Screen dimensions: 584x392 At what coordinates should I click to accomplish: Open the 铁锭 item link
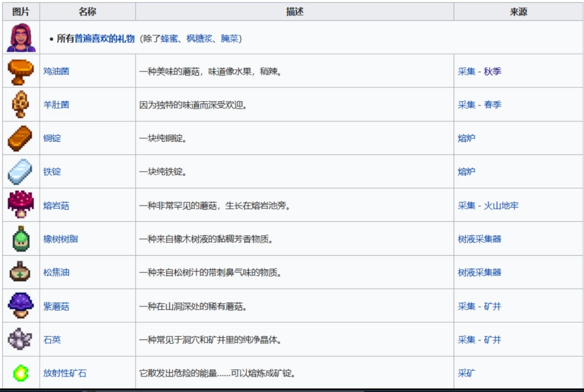52,171
